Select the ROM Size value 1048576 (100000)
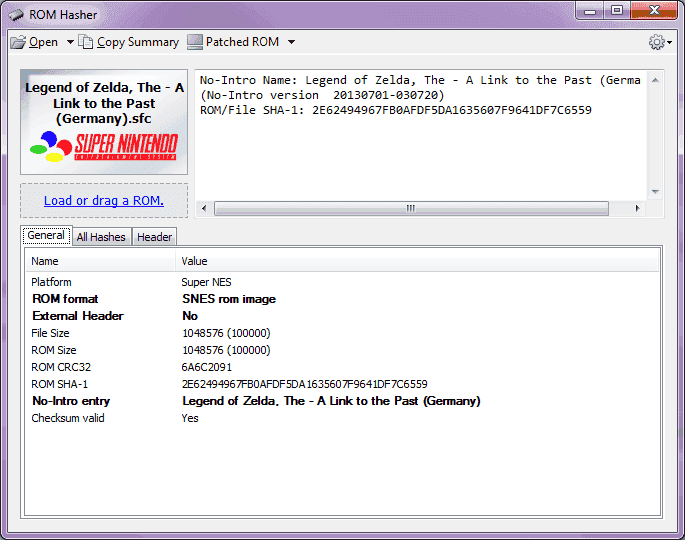685x540 pixels. (x=226, y=350)
